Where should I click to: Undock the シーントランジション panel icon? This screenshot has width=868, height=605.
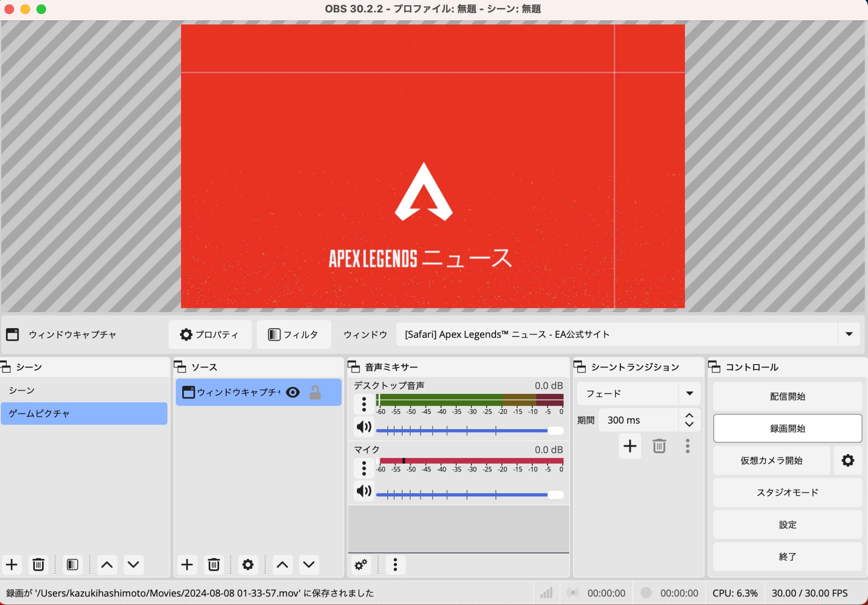(x=580, y=367)
